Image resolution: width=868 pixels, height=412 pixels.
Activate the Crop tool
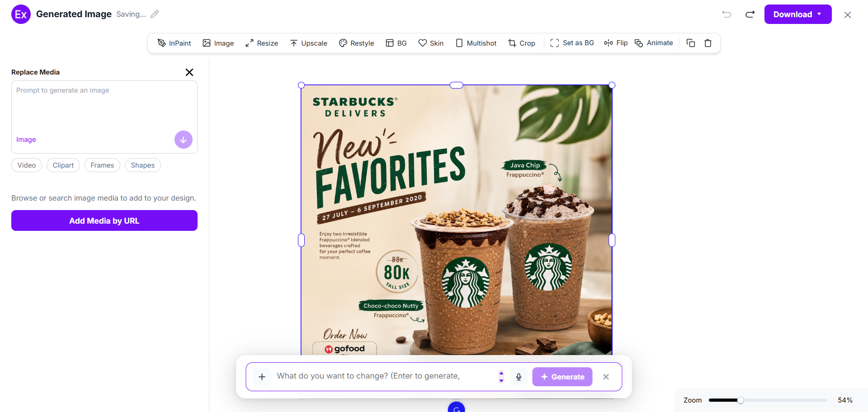[x=522, y=43]
